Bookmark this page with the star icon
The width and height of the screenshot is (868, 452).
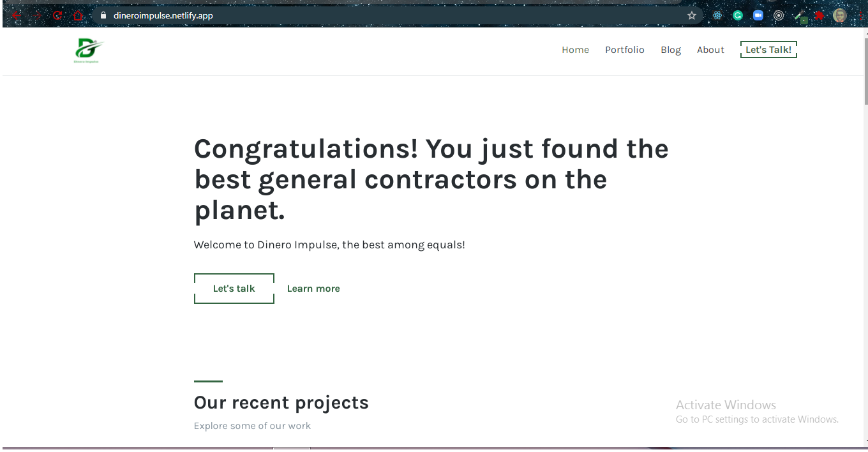692,15
